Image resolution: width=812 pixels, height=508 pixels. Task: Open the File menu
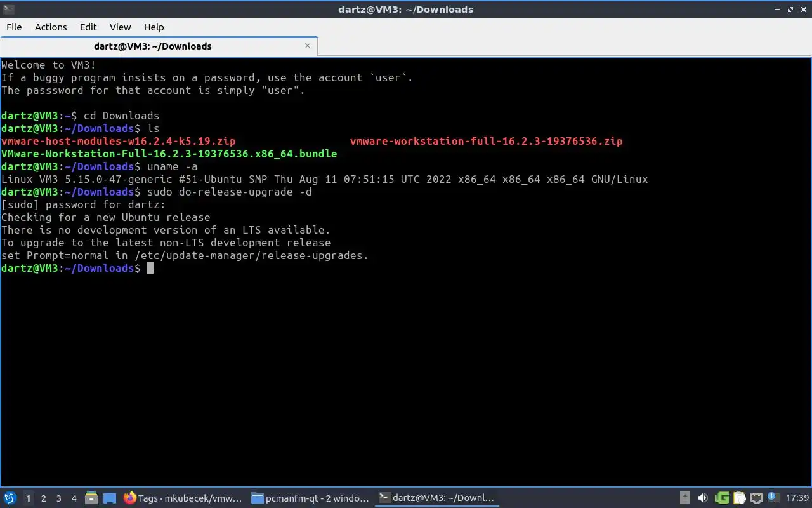[14, 27]
